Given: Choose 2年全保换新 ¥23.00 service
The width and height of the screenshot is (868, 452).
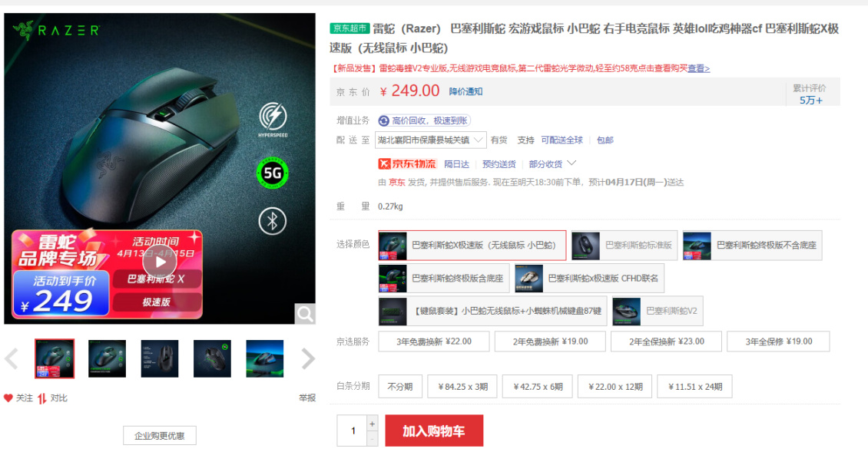Looking at the screenshot, I should click(667, 341).
